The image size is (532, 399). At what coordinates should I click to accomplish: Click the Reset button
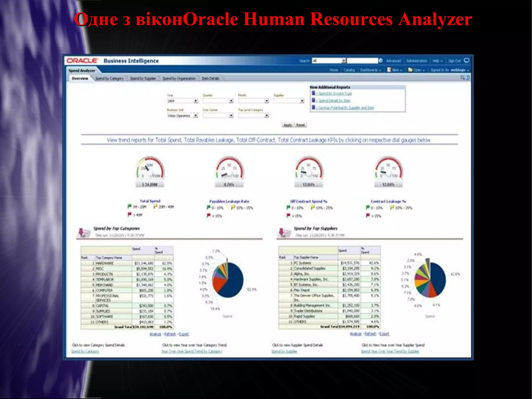point(301,125)
